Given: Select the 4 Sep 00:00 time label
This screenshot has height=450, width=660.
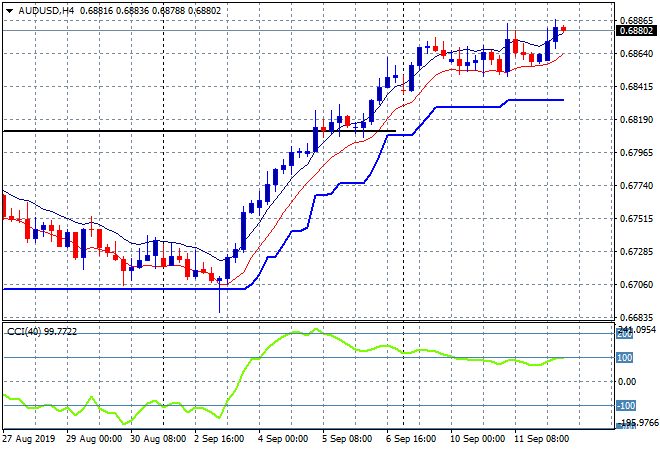Looking at the screenshot, I should click(283, 439).
